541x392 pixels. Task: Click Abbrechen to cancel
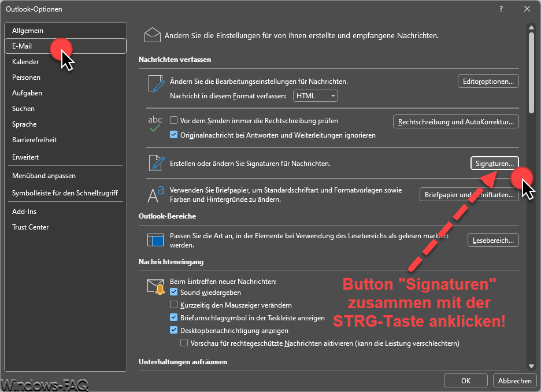tap(515, 380)
